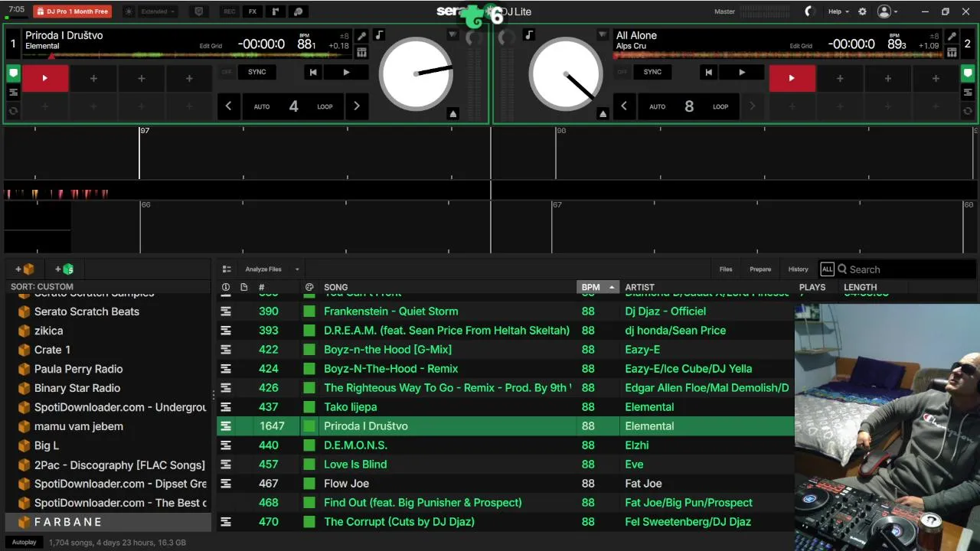Click deck 2 microphone-style icon
Screen dimensions: 980x551
(952, 36)
